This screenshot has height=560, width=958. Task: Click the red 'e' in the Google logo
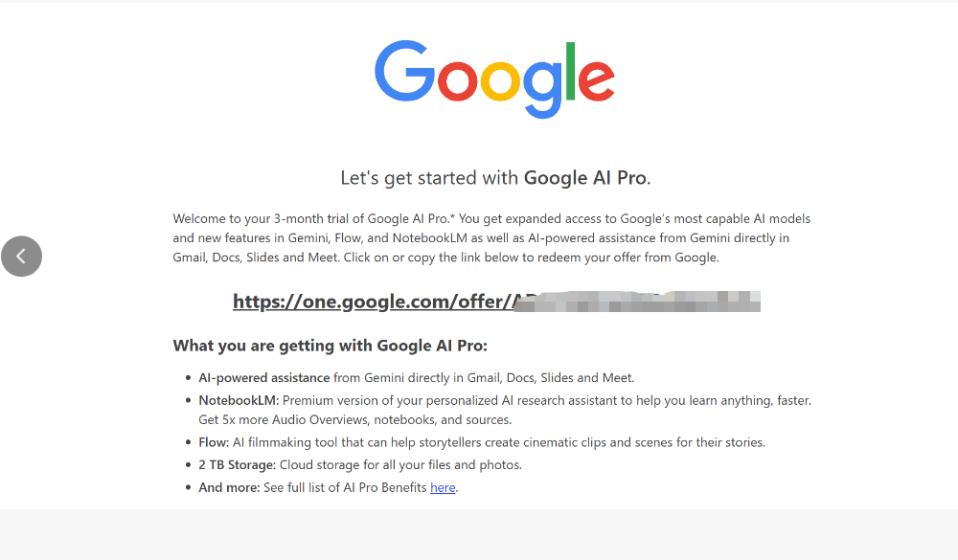point(596,80)
